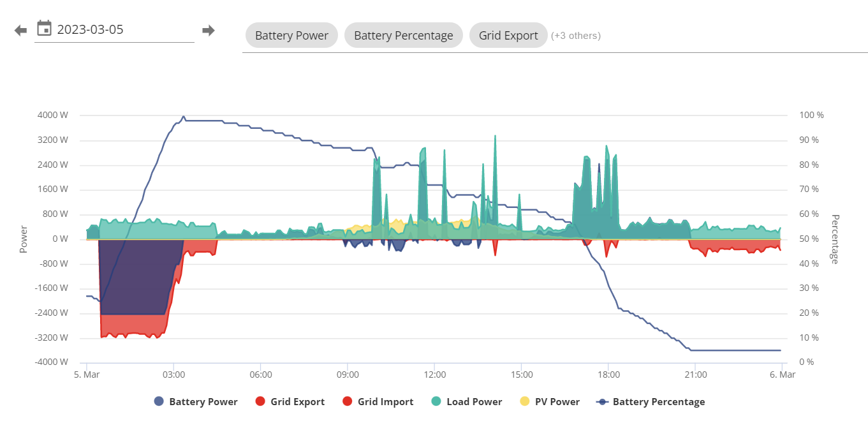Toggle Grid Import series in legend
The height and width of the screenshot is (423, 868).
(378, 402)
